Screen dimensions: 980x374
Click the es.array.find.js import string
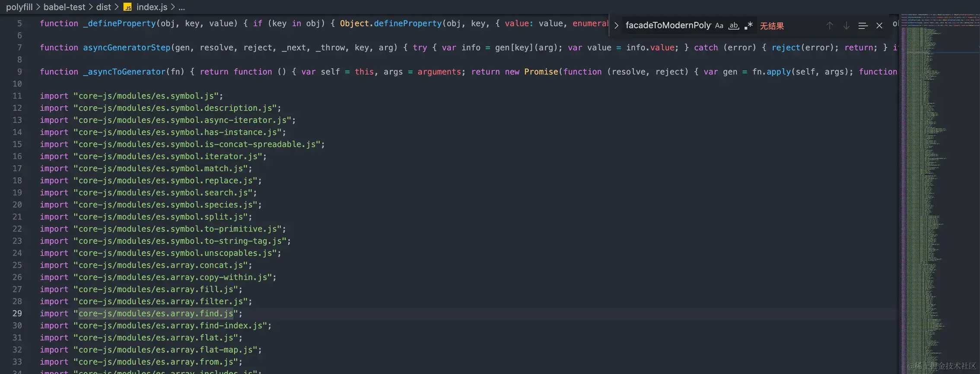(156, 313)
